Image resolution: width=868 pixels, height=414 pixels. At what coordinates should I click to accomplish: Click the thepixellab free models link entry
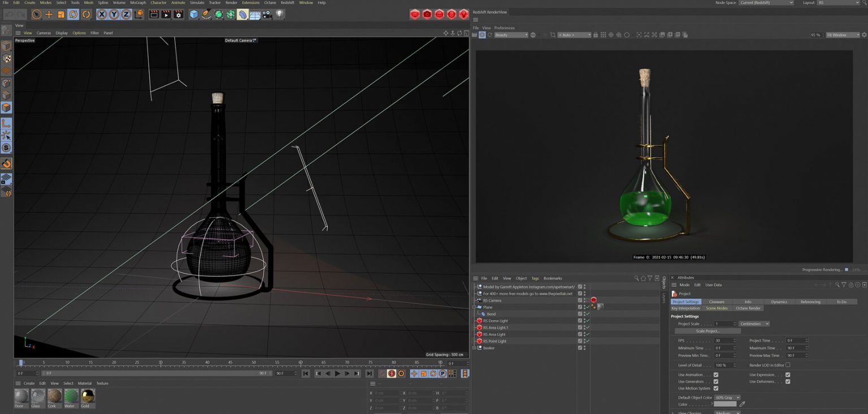coord(528,294)
